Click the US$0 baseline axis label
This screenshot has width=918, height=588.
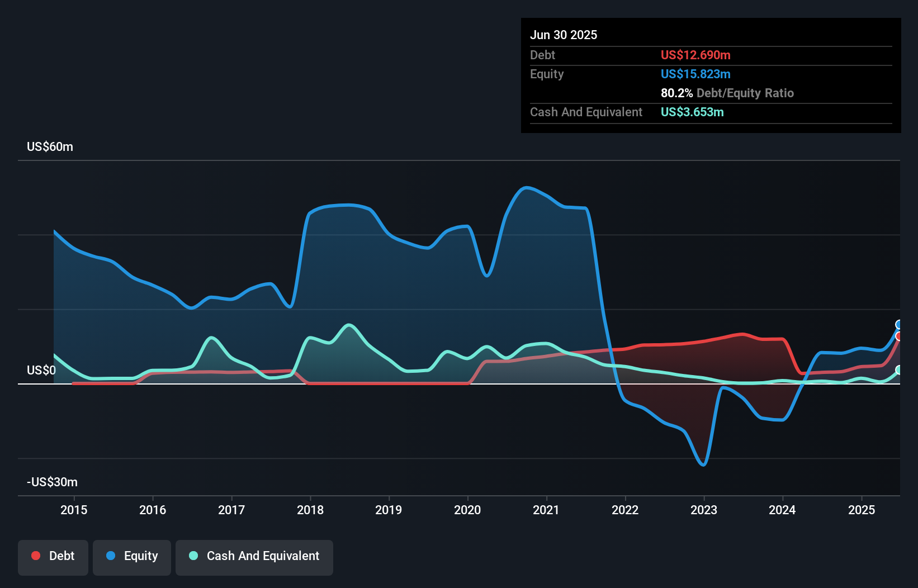pos(41,370)
